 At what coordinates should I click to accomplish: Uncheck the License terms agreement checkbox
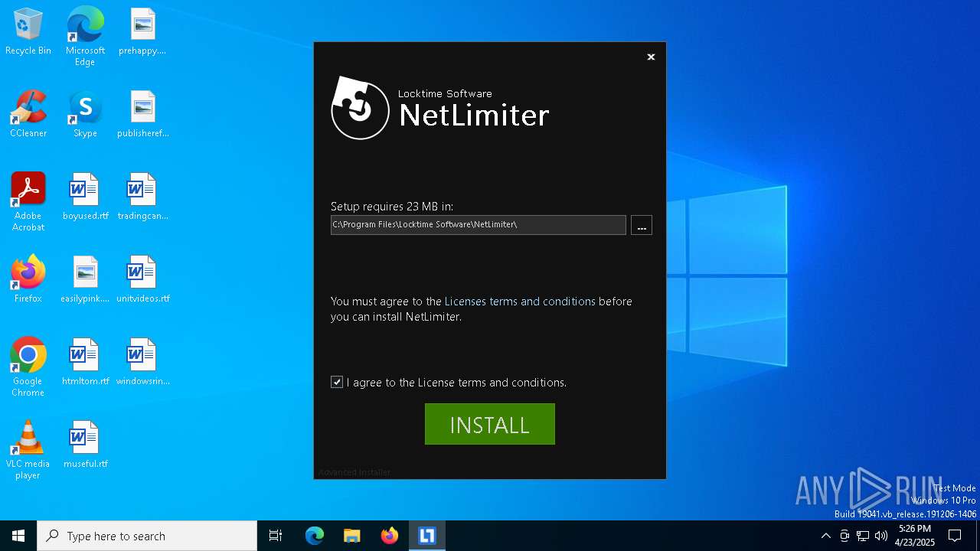tap(337, 382)
